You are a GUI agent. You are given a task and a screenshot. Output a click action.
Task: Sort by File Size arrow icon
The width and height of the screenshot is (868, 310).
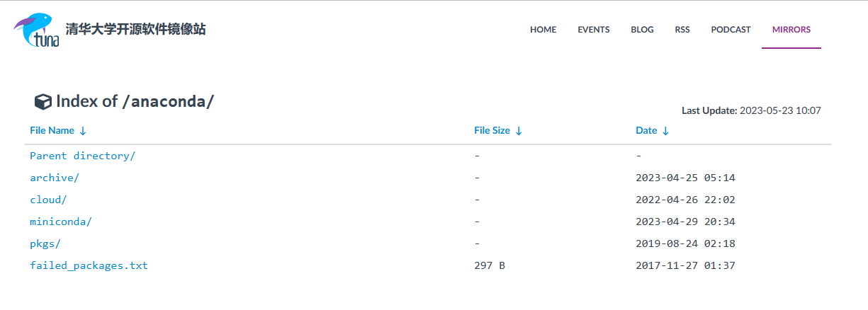point(519,131)
